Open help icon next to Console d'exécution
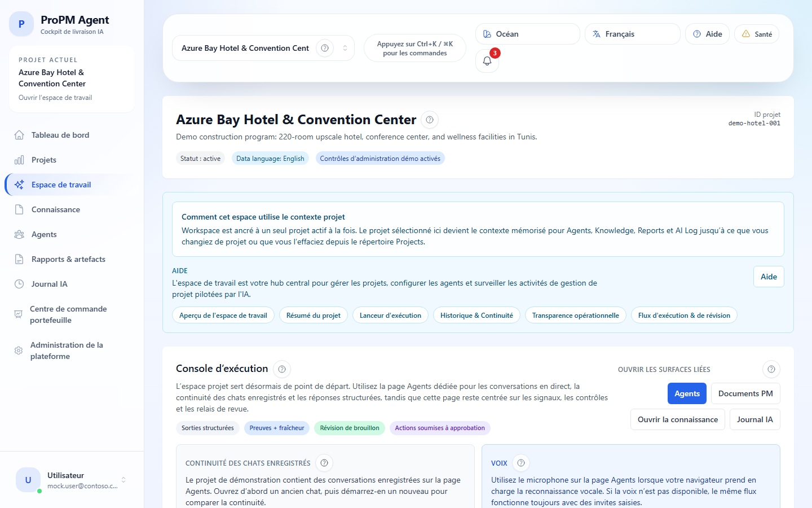Image resolution: width=812 pixels, height=508 pixels. pyautogui.click(x=282, y=369)
